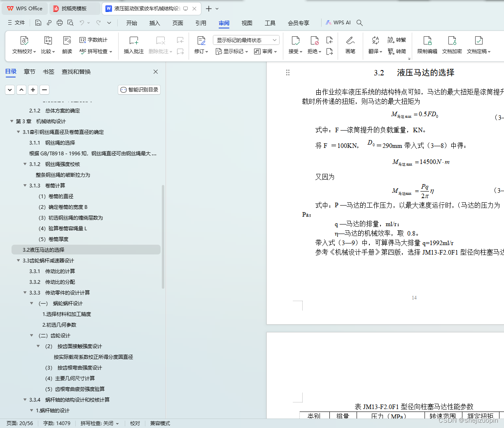Click the 智能识别目录 button
The width and height of the screenshot is (504, 428).
[x=139, y=89]
